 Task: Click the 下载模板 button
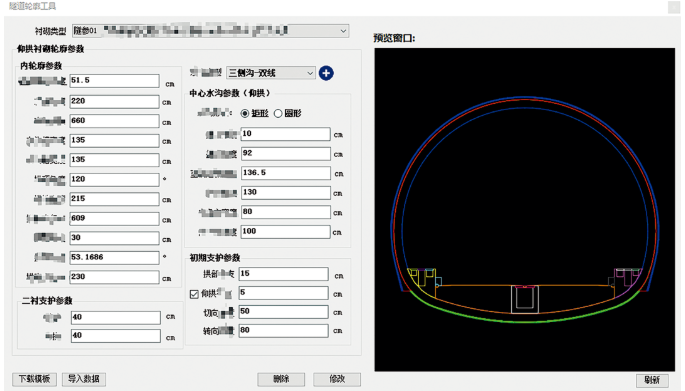tap(35, 379)
